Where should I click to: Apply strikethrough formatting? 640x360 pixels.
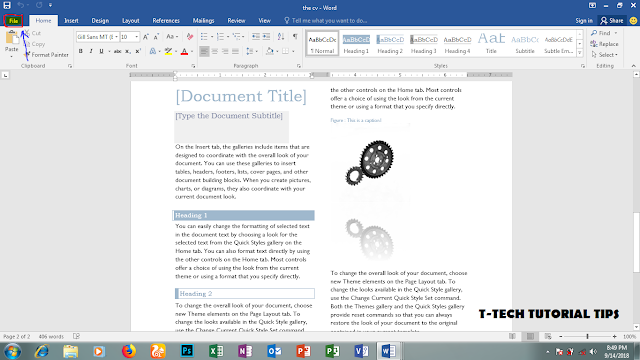point(117,51)
